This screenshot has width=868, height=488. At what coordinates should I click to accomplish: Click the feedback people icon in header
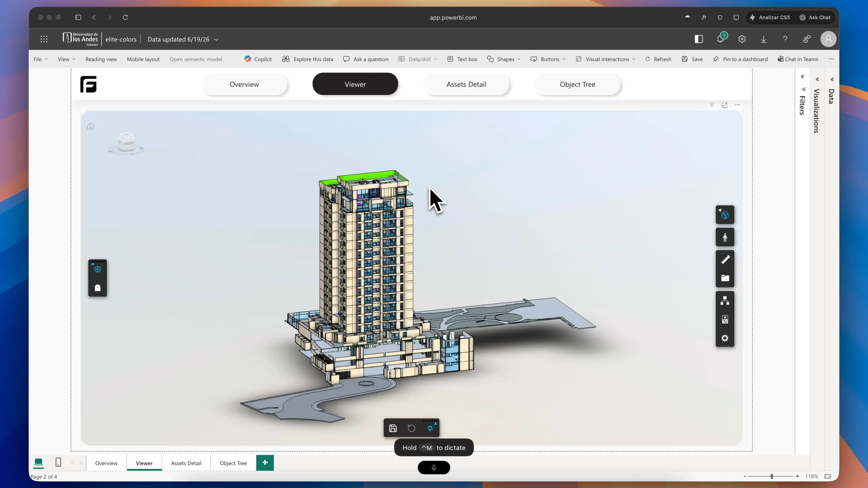[807, 39]
